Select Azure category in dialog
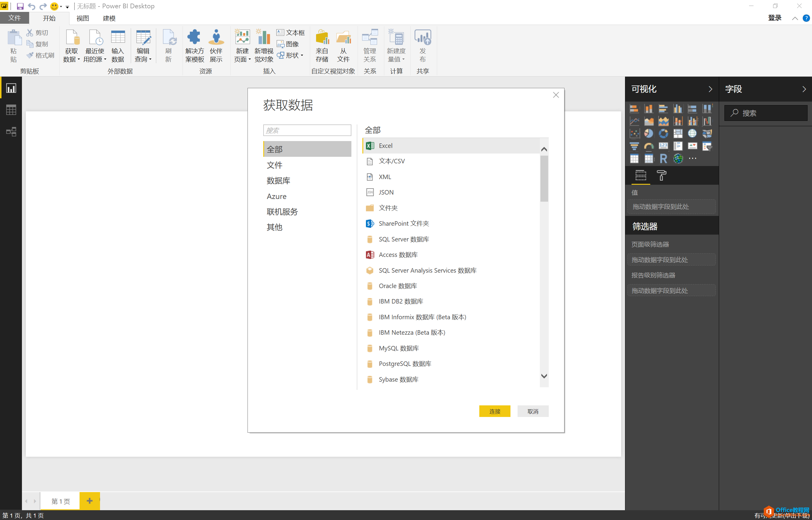This screenshot has height=520, width=812. (307, 196)
